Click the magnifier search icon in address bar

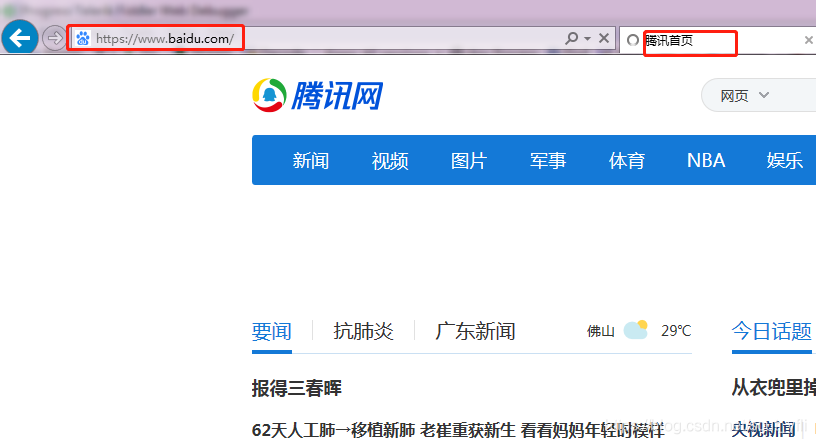click(571, 38)
